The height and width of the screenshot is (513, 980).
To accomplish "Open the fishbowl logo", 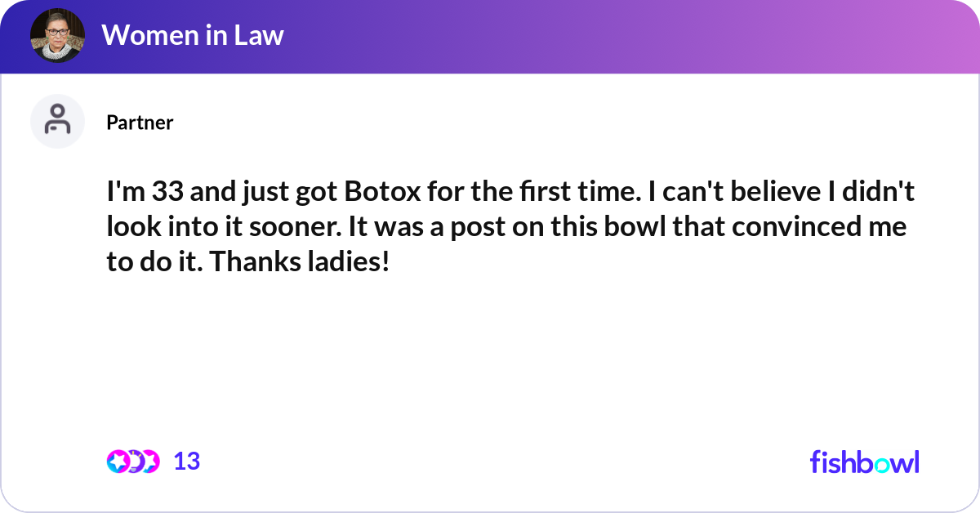I will [864, 462].
